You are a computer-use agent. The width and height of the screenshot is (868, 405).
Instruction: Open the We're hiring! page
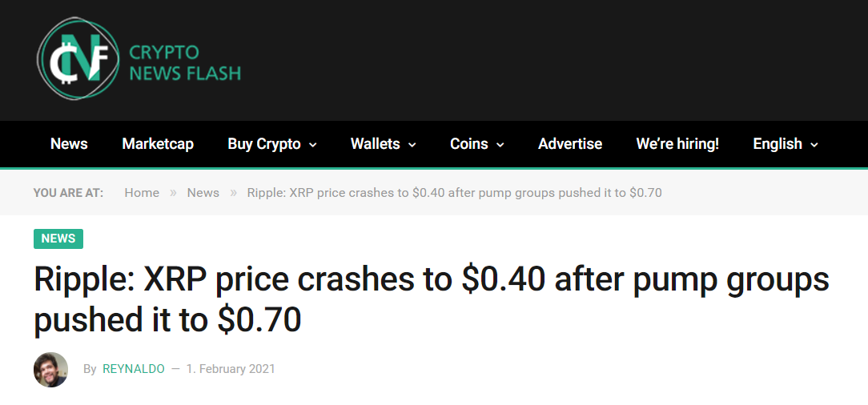[677, 144]
